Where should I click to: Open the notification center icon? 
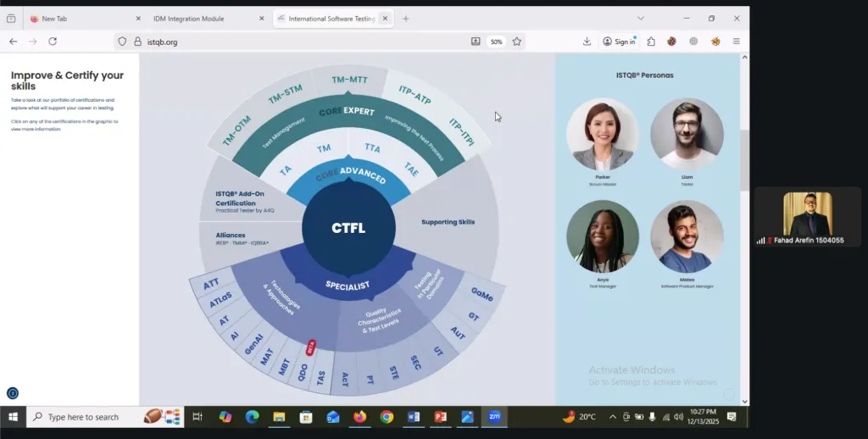coord(732,417)
